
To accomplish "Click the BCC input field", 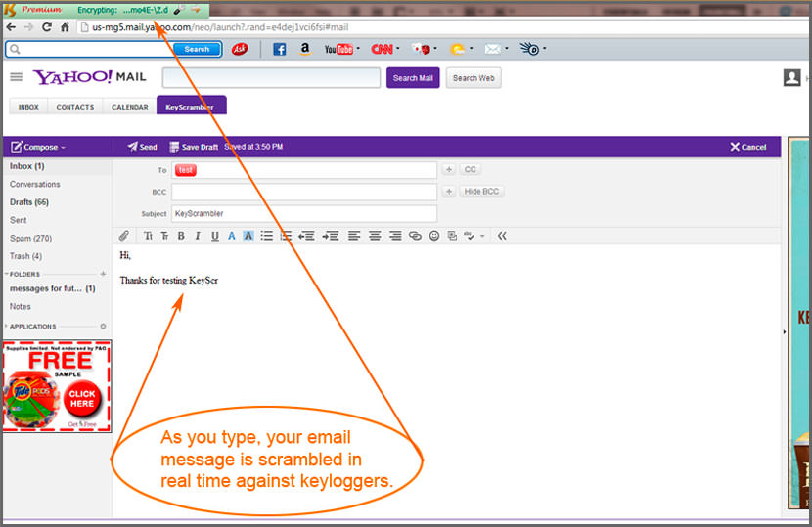I will pos(304,192).
